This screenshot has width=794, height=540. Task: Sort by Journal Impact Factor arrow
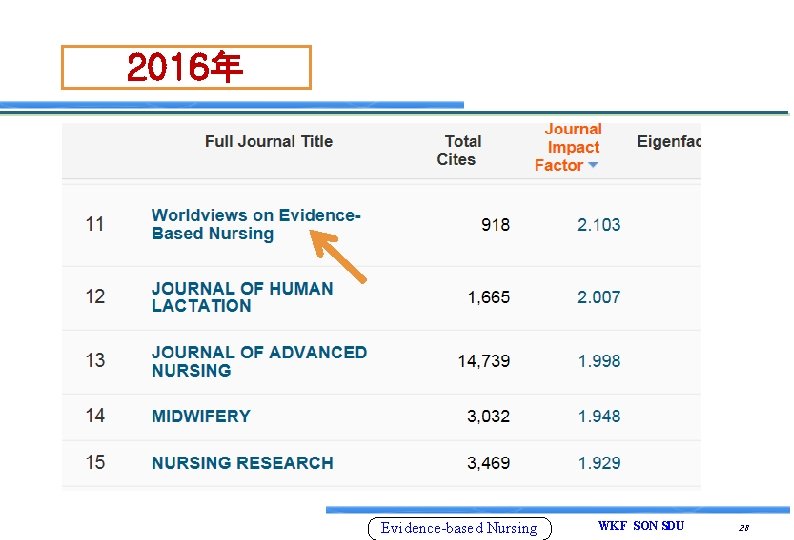point(593,165)
